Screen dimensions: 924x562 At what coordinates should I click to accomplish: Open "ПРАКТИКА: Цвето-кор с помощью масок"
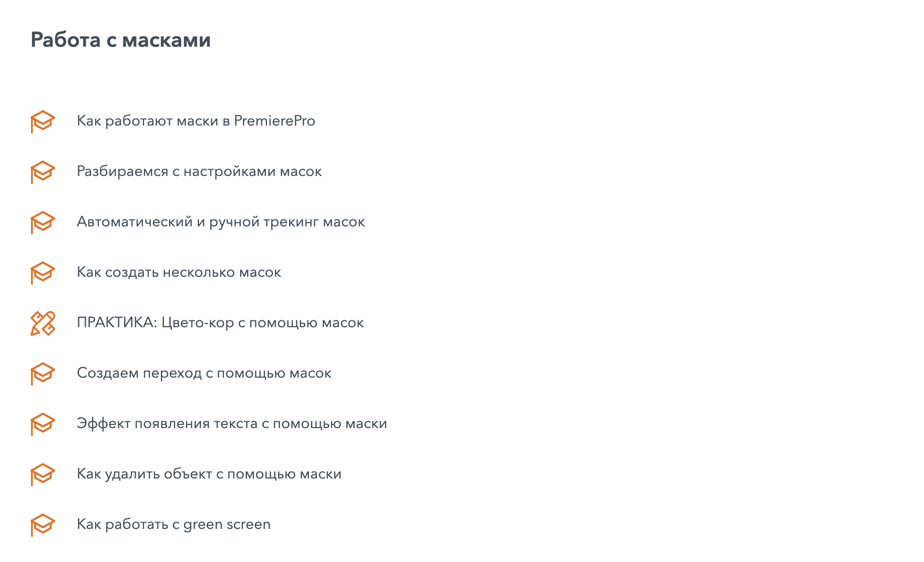220,322
